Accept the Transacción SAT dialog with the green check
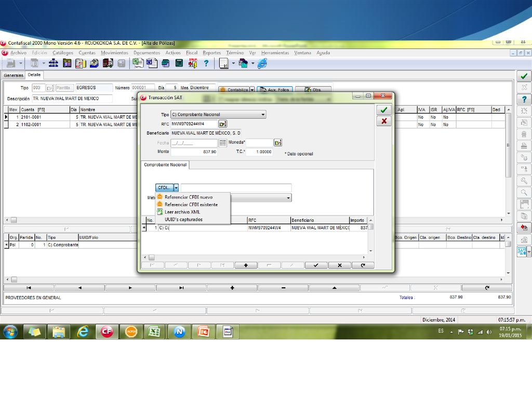 [x=384, y=110]
